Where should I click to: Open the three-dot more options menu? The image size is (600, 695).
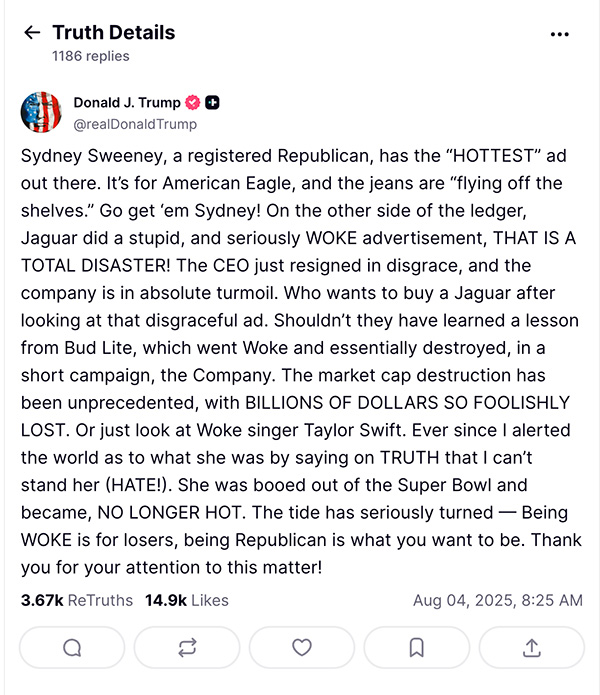pos(559,34)
